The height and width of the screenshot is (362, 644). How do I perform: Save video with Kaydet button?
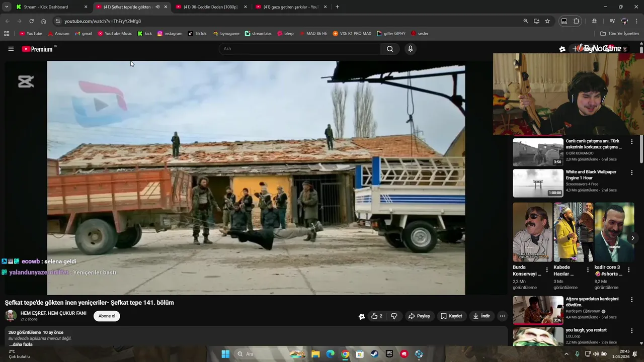point(451,316)
